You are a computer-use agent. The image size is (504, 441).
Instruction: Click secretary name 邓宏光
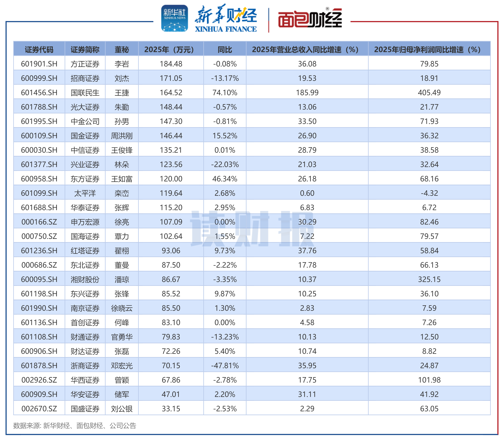[122, 366]
